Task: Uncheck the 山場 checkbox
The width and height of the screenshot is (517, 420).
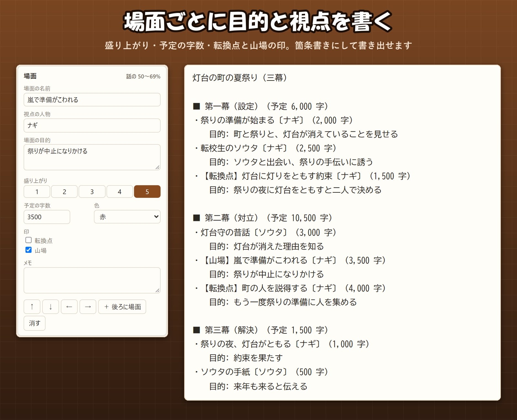Action: coord(28,250)
